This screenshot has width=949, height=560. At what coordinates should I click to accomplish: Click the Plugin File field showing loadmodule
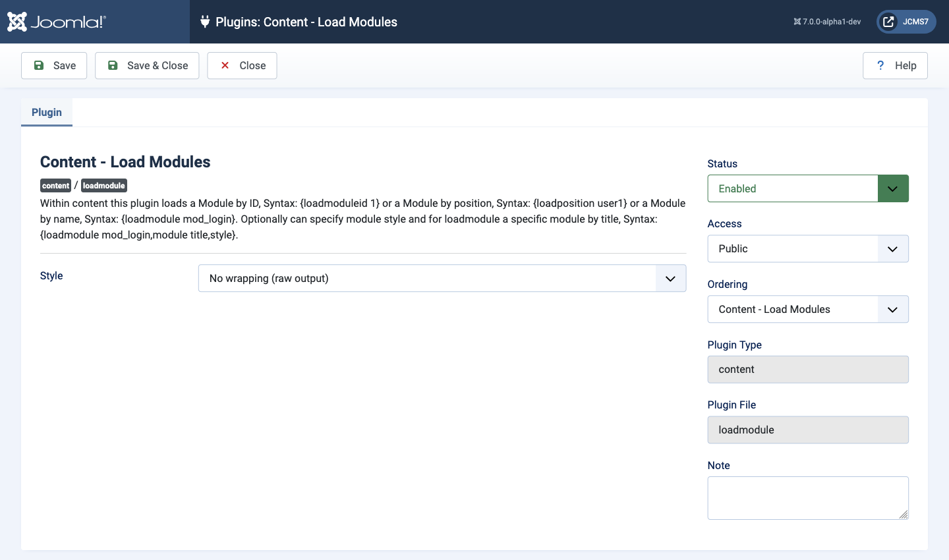click(x=808, y=430)
